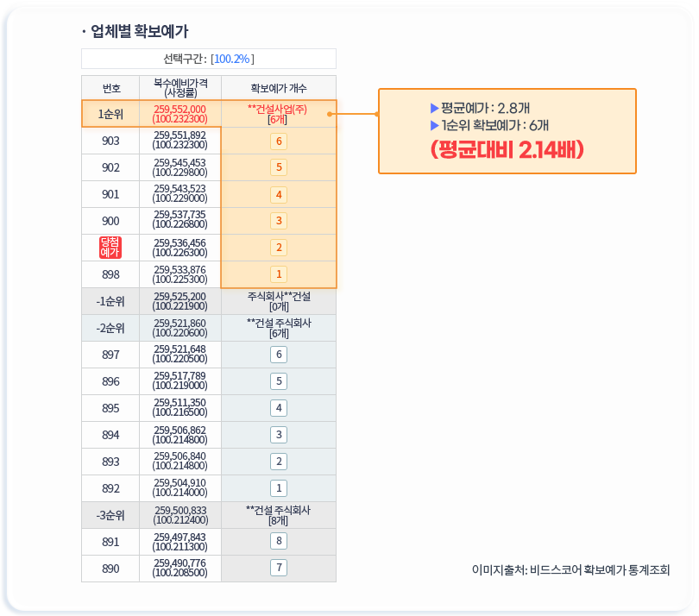Click the 7 badge in row 890
Viewport: 699px width, 616px height.
tap(279, 568)
